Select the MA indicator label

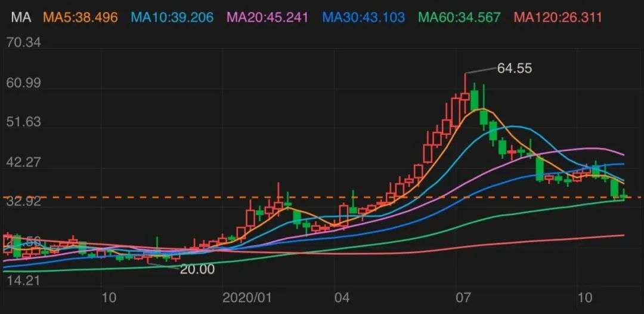[20, 17]
